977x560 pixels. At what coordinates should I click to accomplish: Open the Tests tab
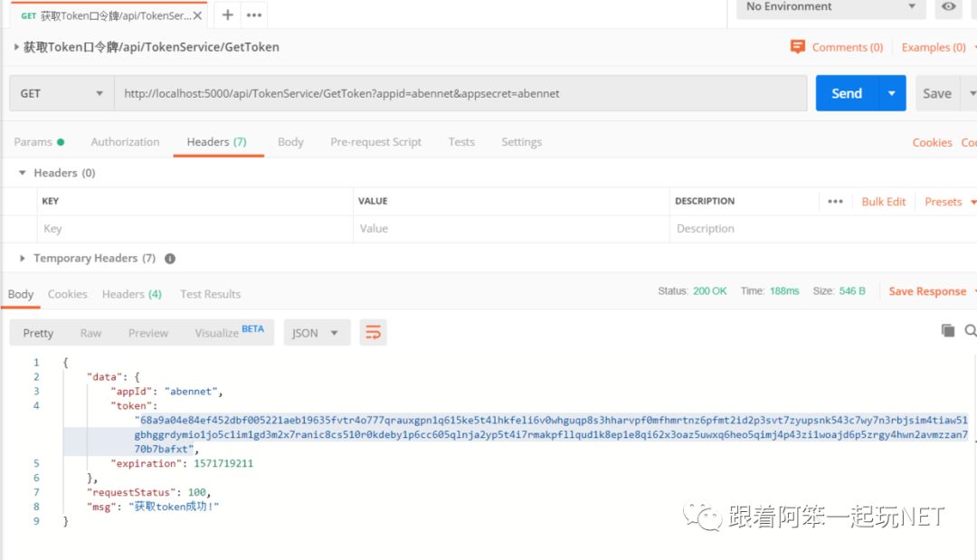(x=461, y=142)
